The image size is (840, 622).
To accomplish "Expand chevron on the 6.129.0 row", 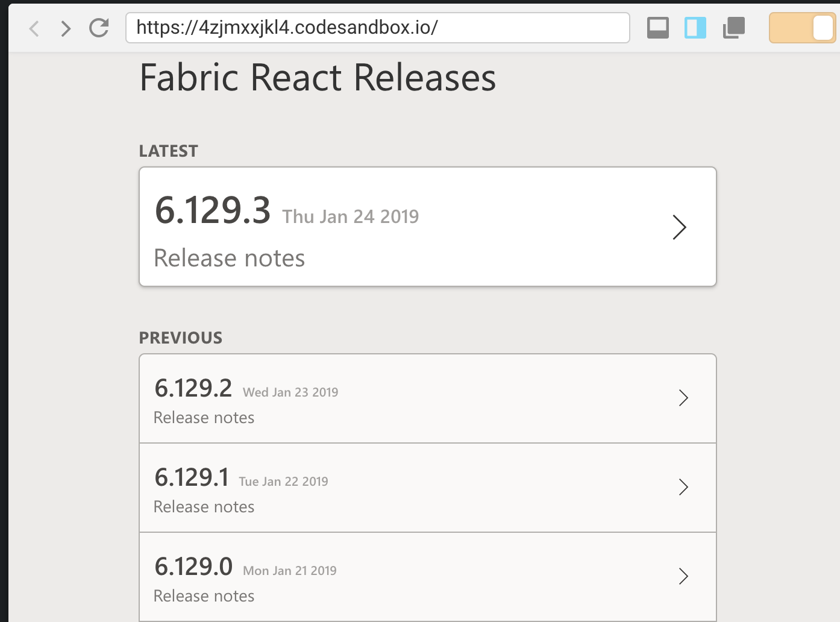I will pos(683,576).
